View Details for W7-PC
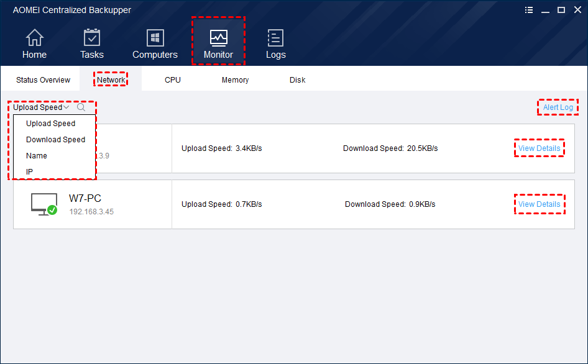This screenshot has width=588, height=364. pos(540,204)
